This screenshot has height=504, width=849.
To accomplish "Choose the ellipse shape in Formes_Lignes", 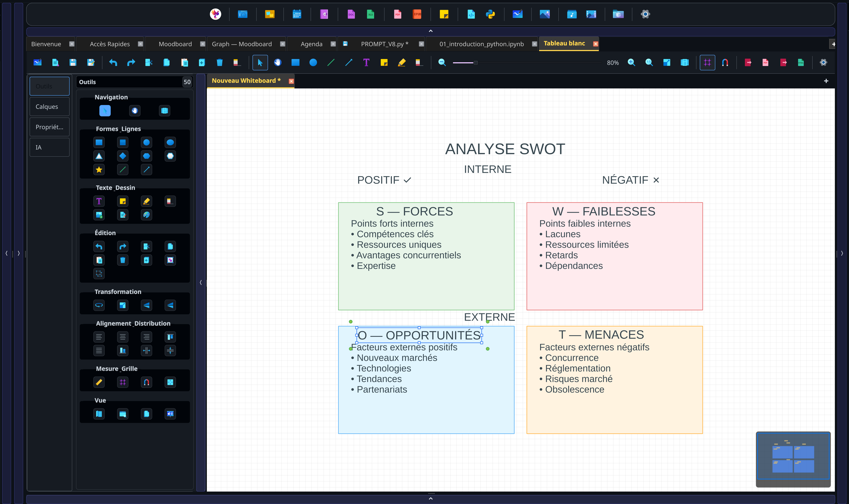I will 170,142.
